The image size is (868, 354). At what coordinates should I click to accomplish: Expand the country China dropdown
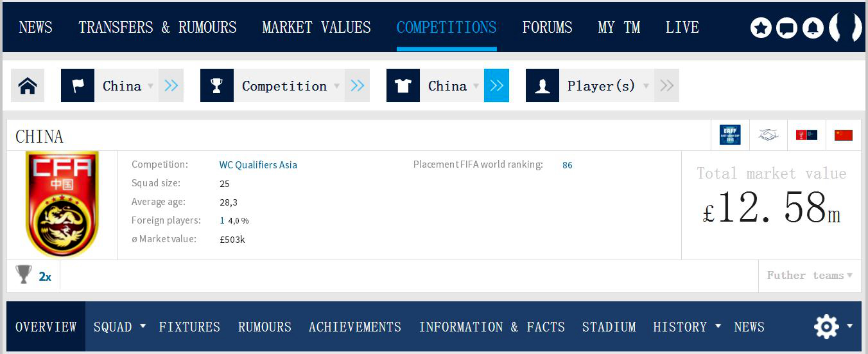(151, 86)
